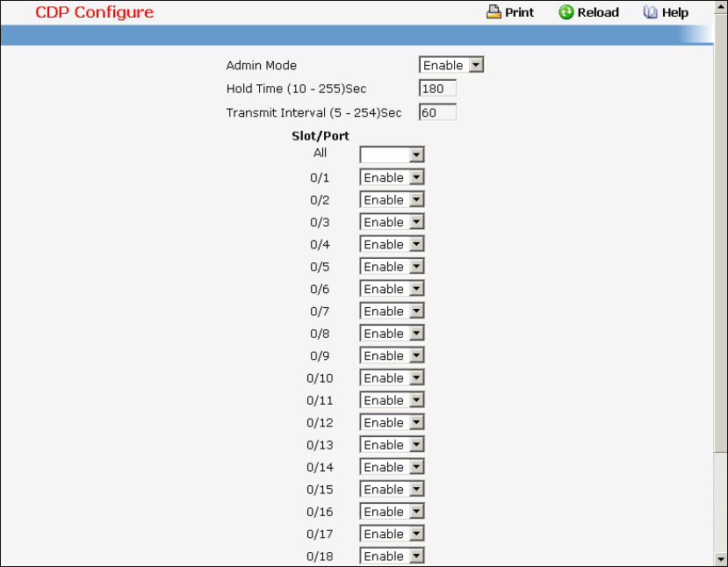Screen dimensions: 728x567
Task: Open Help link text
Action: pos(674,12)
